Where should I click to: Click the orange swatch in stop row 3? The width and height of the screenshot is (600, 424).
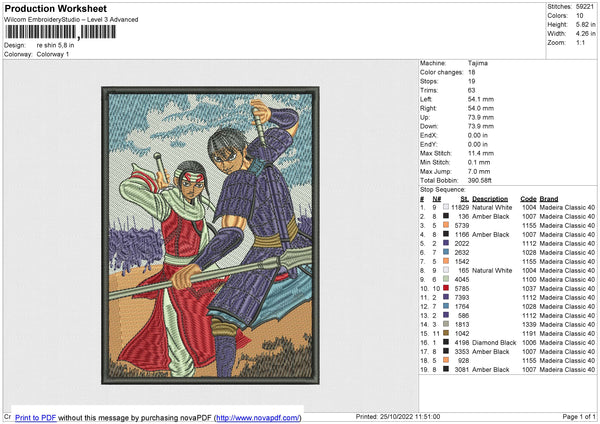[446, 225]
